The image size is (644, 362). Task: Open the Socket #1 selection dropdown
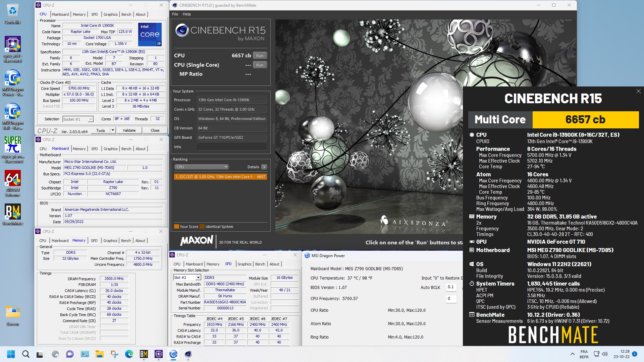pyautogui.click(x=78, y=119)
